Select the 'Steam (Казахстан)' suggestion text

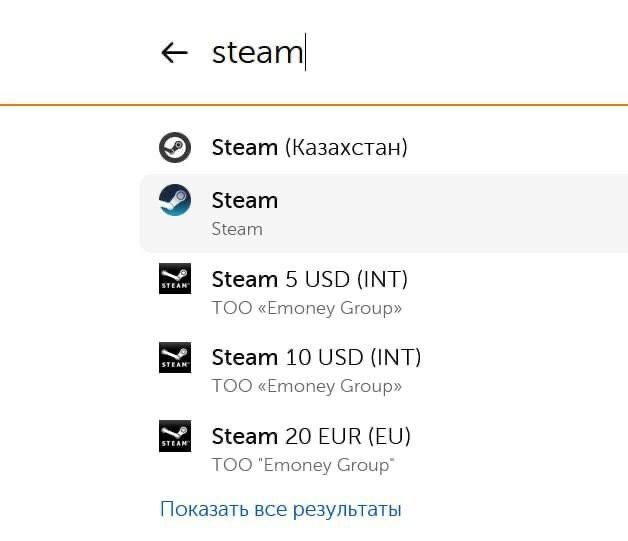[309, 147]
